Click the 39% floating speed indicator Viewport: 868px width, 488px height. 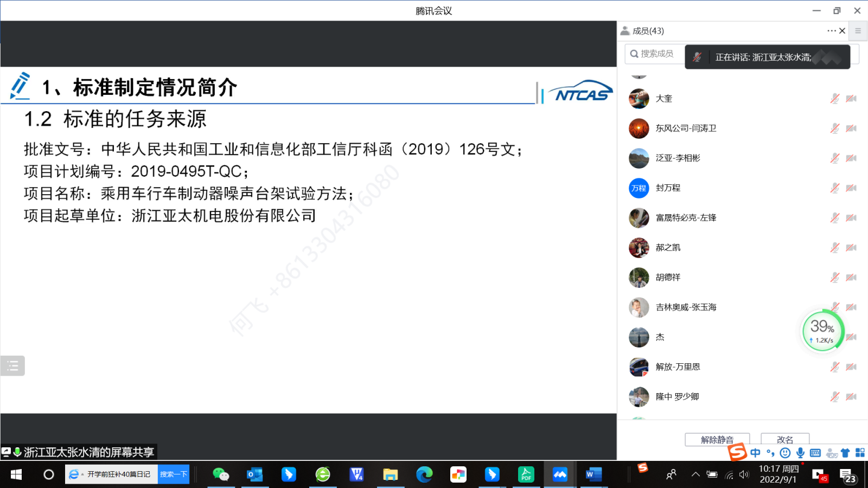pyautogui.click(x=822, y=330)
